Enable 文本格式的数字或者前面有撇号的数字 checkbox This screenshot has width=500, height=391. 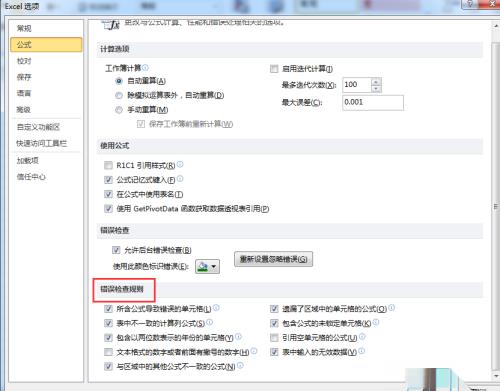[x=108, y=352]
